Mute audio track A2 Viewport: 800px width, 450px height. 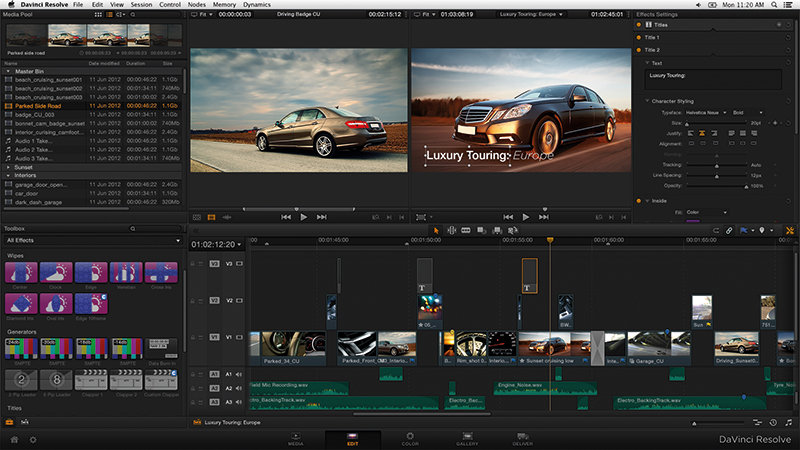[239, 388]
